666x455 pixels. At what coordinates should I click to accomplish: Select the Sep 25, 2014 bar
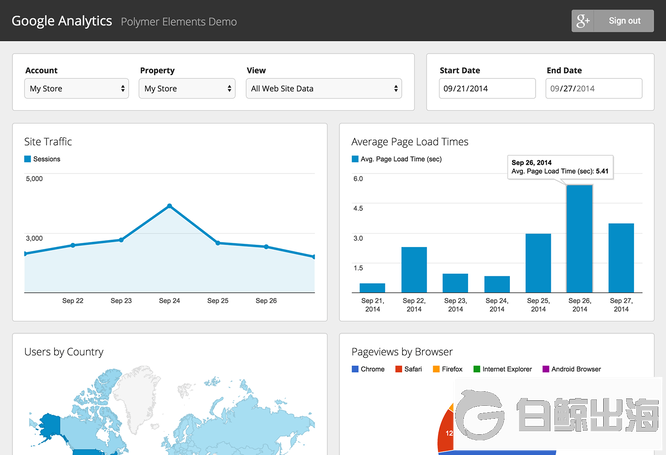[x=538, y=262]
